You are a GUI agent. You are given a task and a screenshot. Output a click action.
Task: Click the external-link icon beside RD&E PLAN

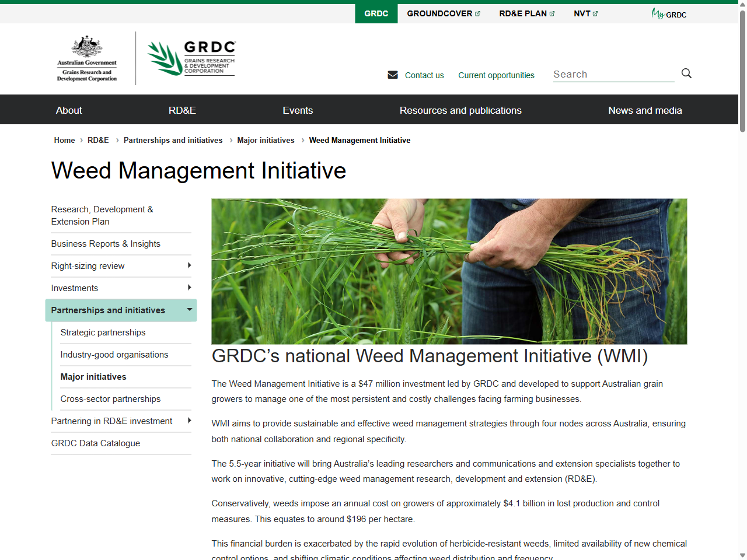tap(551, 13)
